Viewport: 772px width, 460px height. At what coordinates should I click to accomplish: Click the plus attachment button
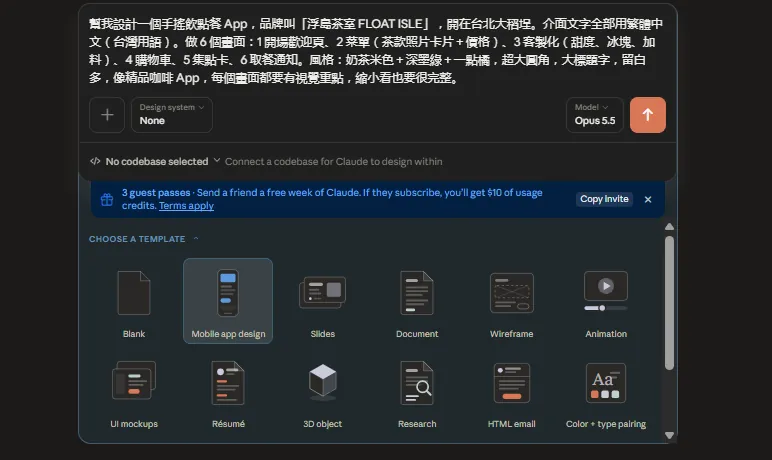tap(107, 115)
